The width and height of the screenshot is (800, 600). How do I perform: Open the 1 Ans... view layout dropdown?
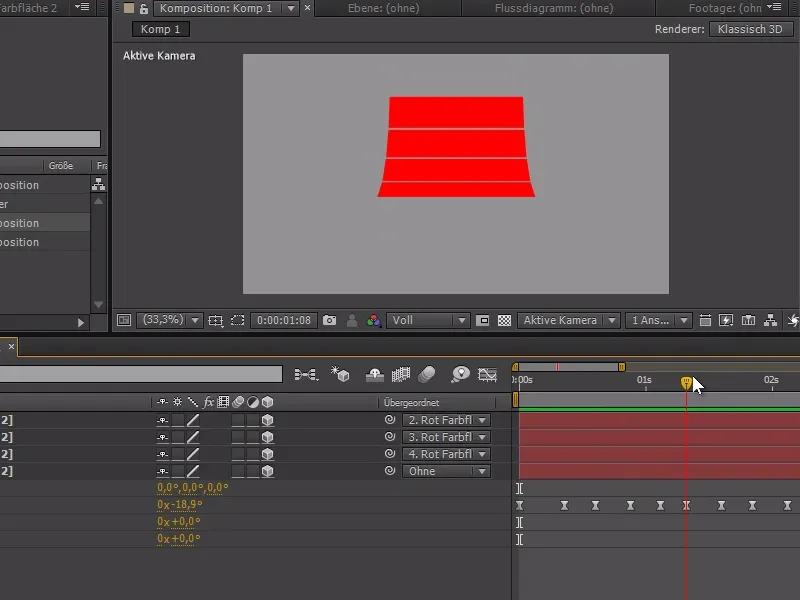point(659,320)
